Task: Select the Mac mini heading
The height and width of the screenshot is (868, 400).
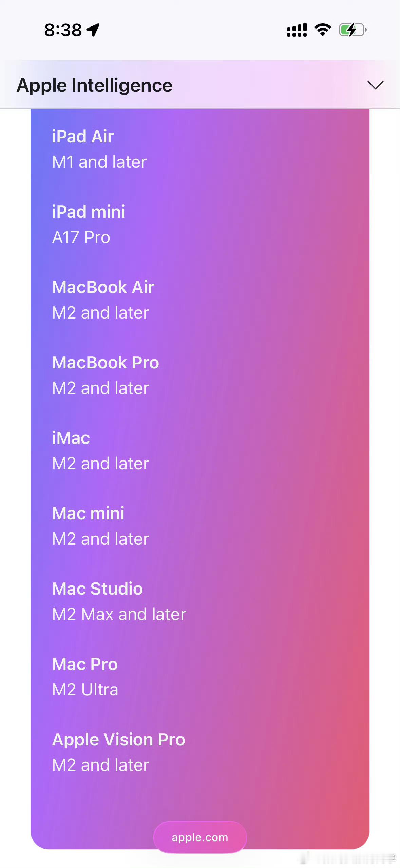Action: click(x=88, y=513)
